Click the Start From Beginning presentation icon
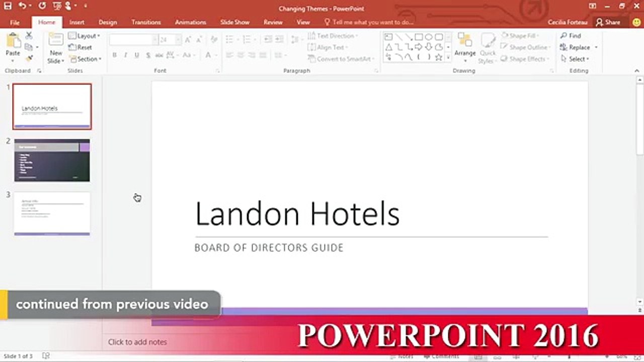Image resolution: width=644 pixels, height=362 pixels. pyautogui.click(x=57, y=6)
